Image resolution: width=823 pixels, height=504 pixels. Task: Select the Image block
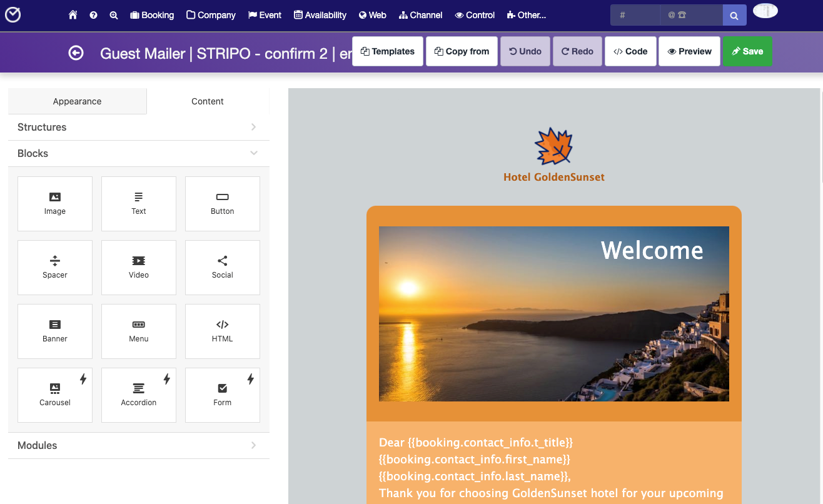tap(55, 204)
